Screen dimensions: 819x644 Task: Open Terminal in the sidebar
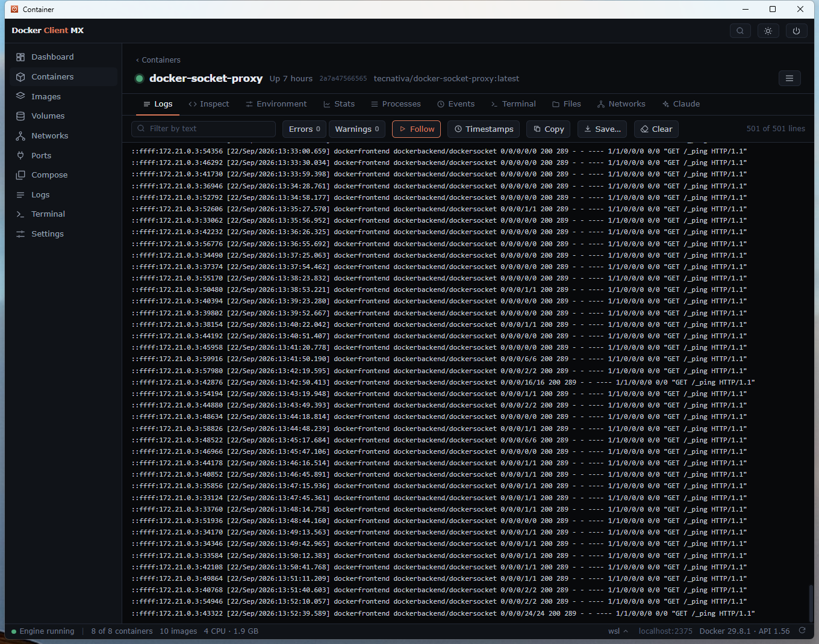point(63,214)
